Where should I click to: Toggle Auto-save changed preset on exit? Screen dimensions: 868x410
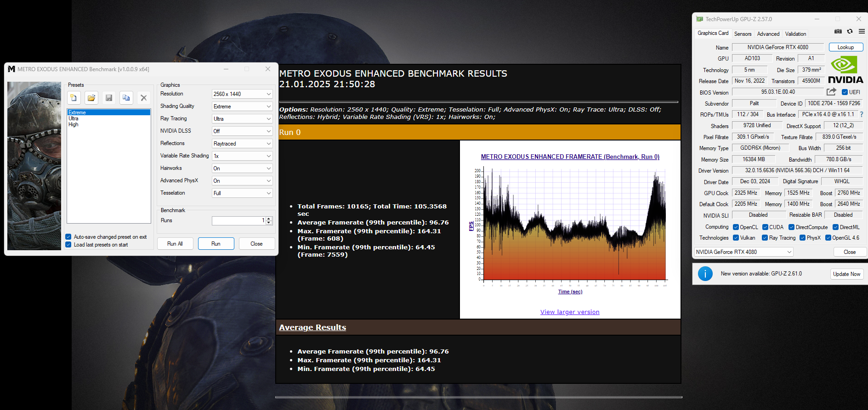(x=68, y=237)
